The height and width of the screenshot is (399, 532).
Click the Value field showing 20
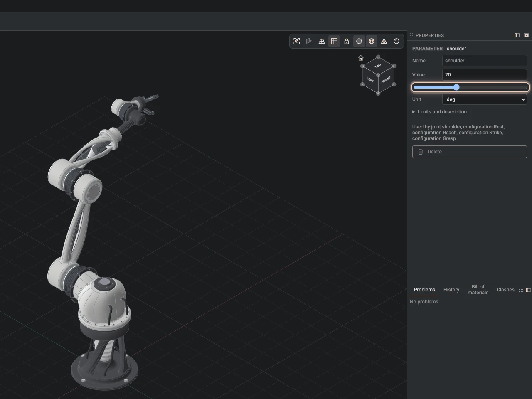(485, 75)
